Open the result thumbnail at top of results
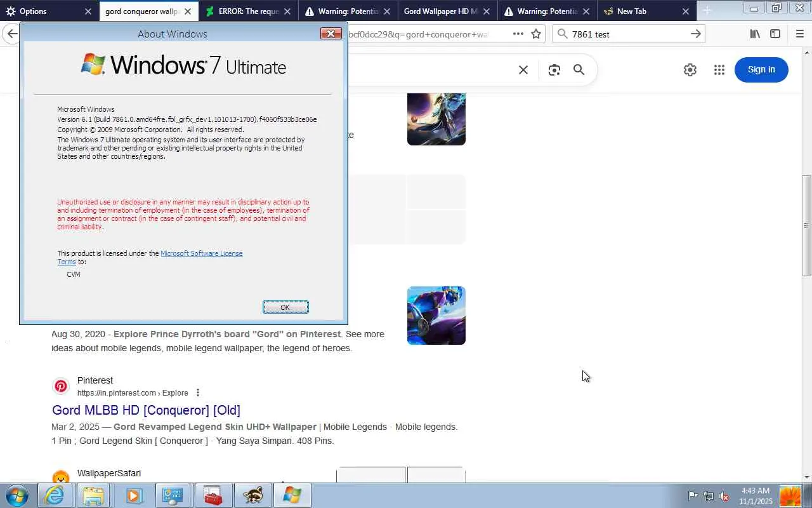The width and height of the screenshot is (812, 508). (436, 119)
